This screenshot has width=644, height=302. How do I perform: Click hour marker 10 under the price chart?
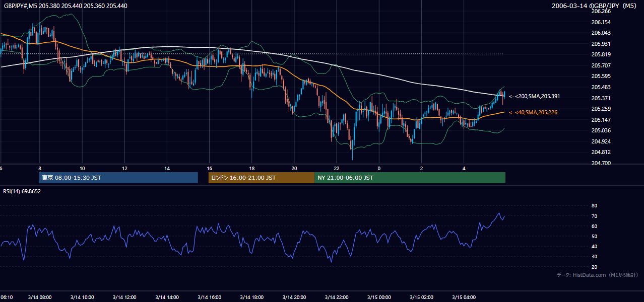tap(82, 169)
